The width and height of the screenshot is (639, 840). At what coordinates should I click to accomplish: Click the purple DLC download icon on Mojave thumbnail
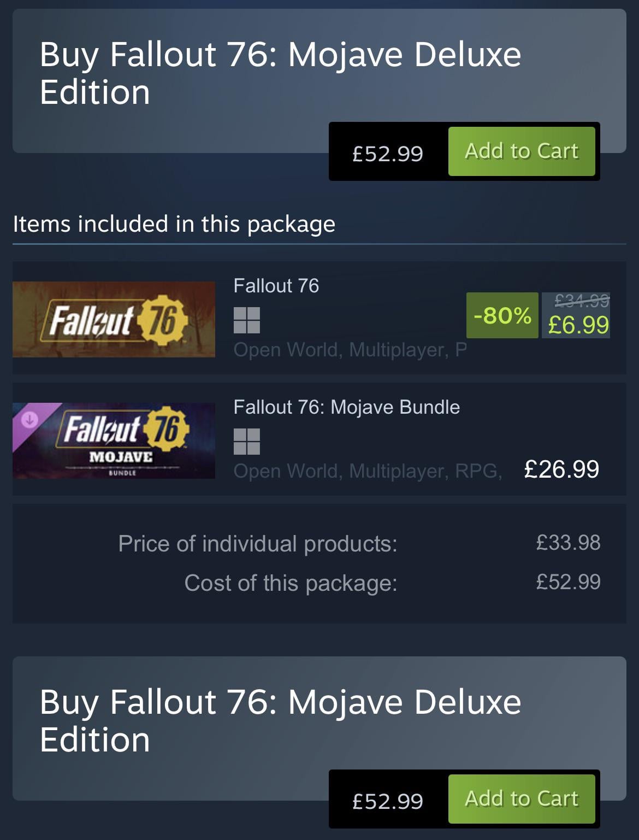click(29, 419)
